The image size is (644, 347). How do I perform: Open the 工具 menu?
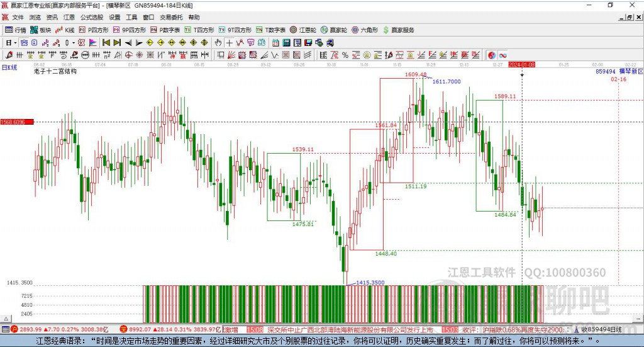[x=131, y=17]
